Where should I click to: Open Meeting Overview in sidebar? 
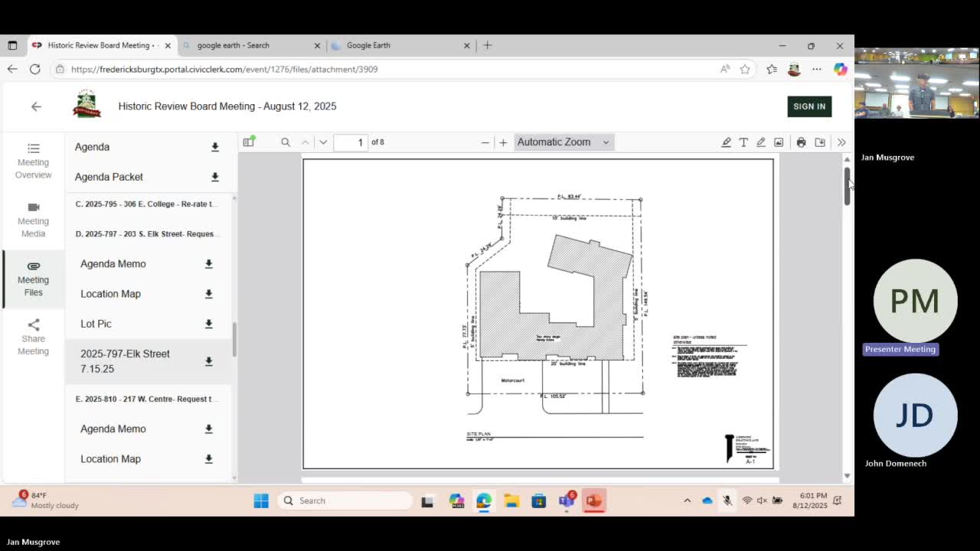coord(34,161)
